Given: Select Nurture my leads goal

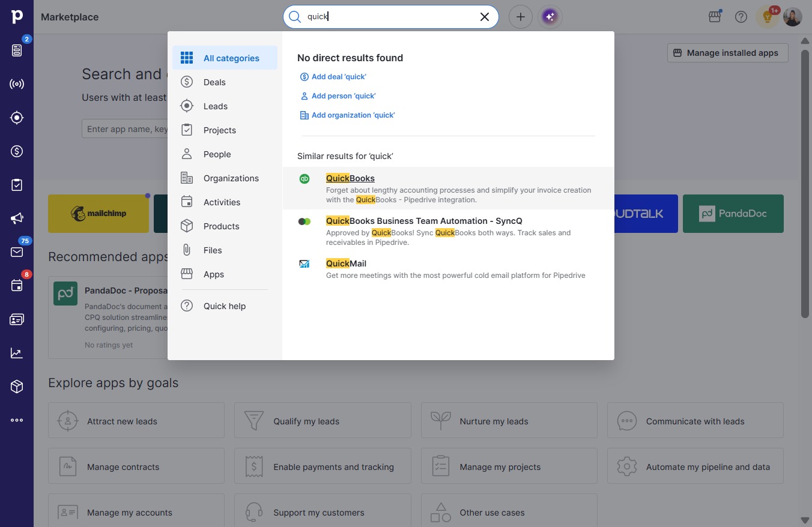Looking at the screenshot, I should tap(509, 421).
